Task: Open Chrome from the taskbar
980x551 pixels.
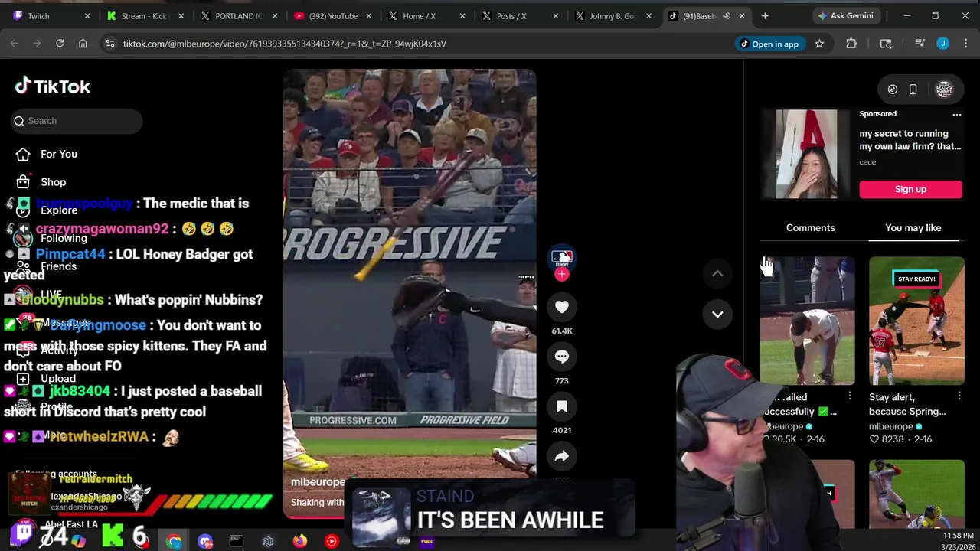Action: pyautogui.click(x=174, y=541)
